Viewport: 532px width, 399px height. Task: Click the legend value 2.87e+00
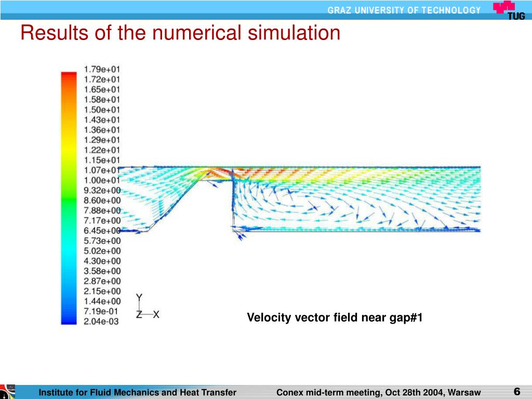(102, 281)
